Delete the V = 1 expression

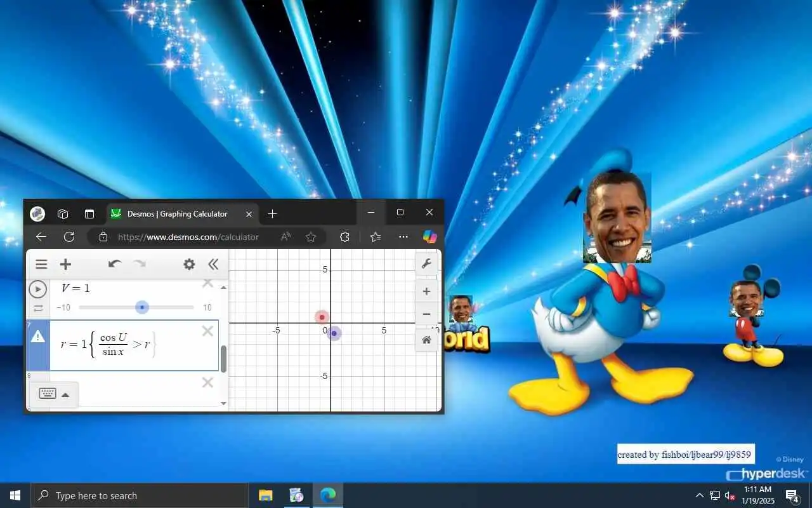207,283
